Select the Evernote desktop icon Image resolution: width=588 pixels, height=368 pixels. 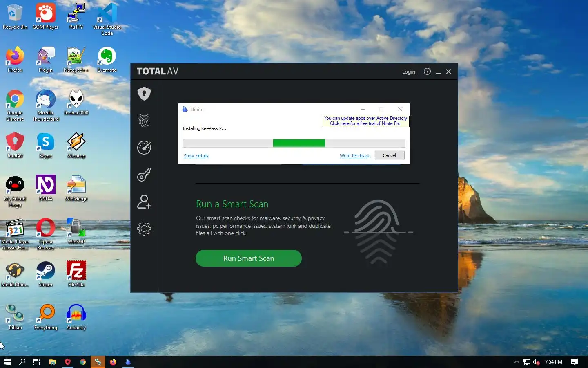point(107,60)
